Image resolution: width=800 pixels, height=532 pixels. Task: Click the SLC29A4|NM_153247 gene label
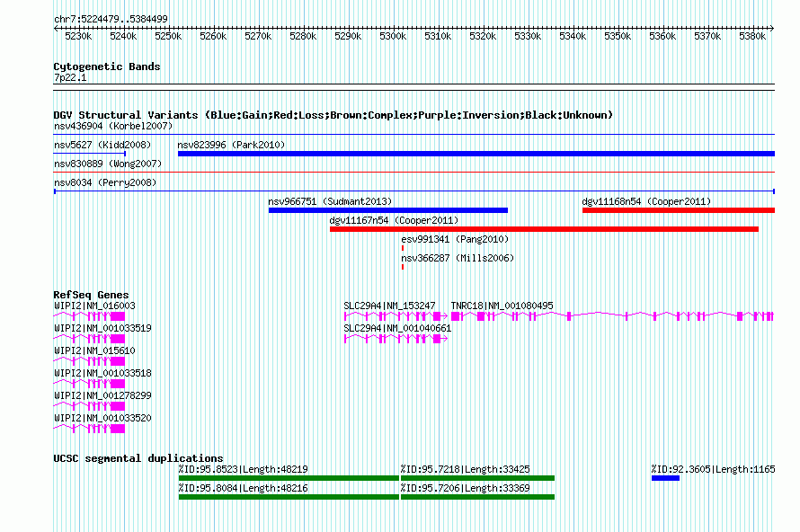[389, 306]
